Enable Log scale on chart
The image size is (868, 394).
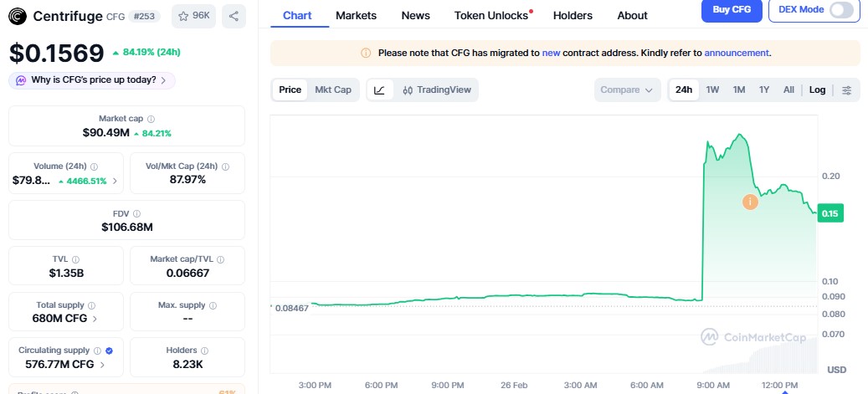(817, 90)
